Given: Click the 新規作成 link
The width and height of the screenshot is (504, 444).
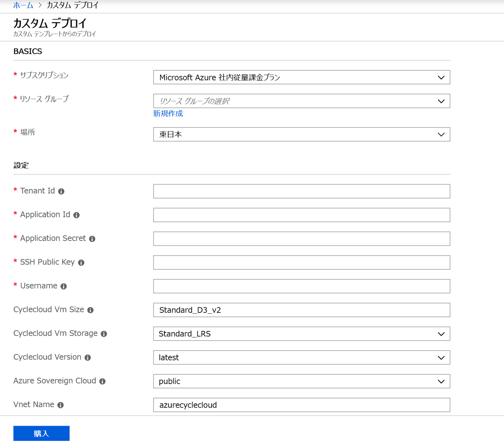Looking at the screenshot, I should click(167, 113).
